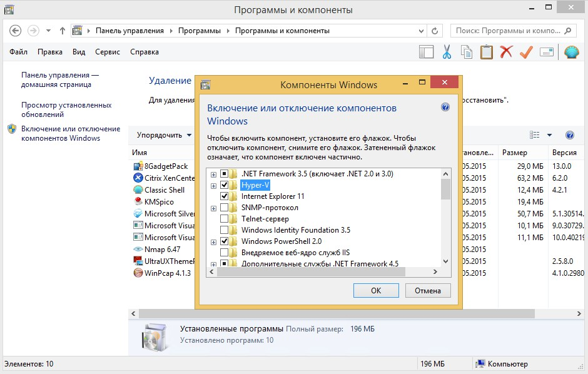This screenshot has height=374, width=588.
Task: Click the red X Delete toolbar icon
Action: point(506,53)
